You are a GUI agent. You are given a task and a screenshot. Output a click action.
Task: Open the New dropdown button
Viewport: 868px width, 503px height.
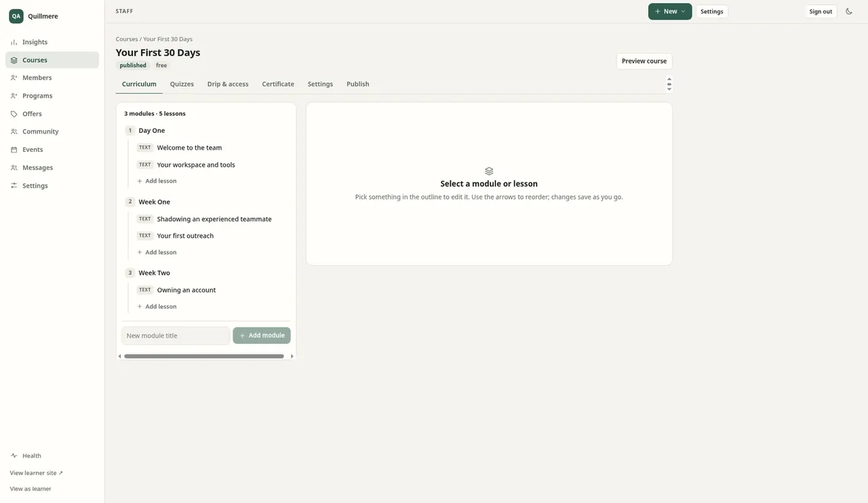coord(670,12)
